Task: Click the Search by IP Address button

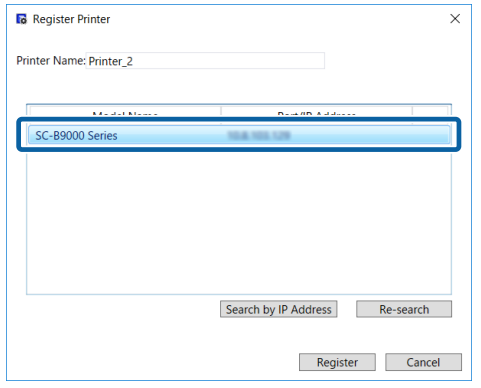Action: pos(278,309)
